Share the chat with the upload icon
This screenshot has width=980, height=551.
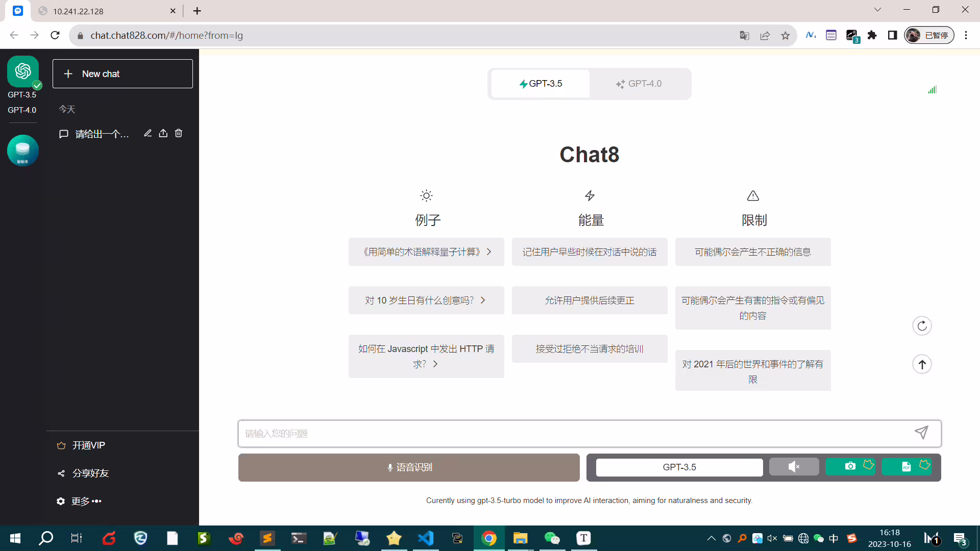click(163, 133)
